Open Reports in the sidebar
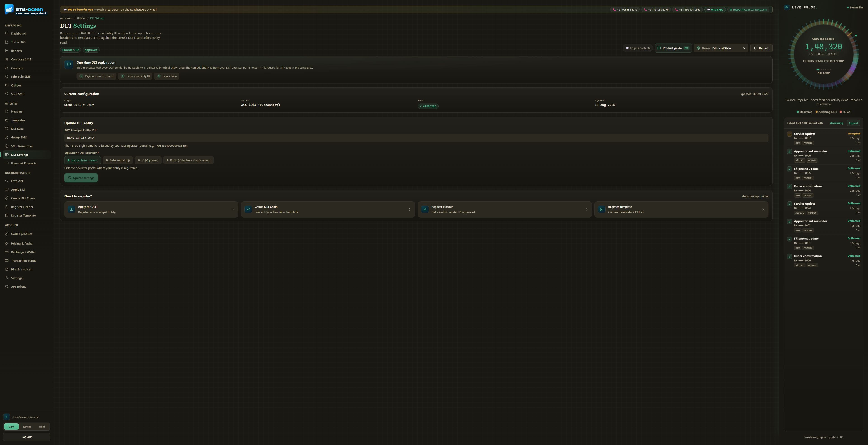868x445 pixels. tap(26, 51)
